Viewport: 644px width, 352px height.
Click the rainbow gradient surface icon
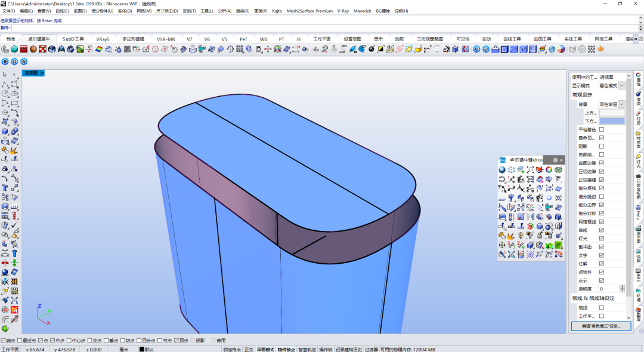(99, 50)
